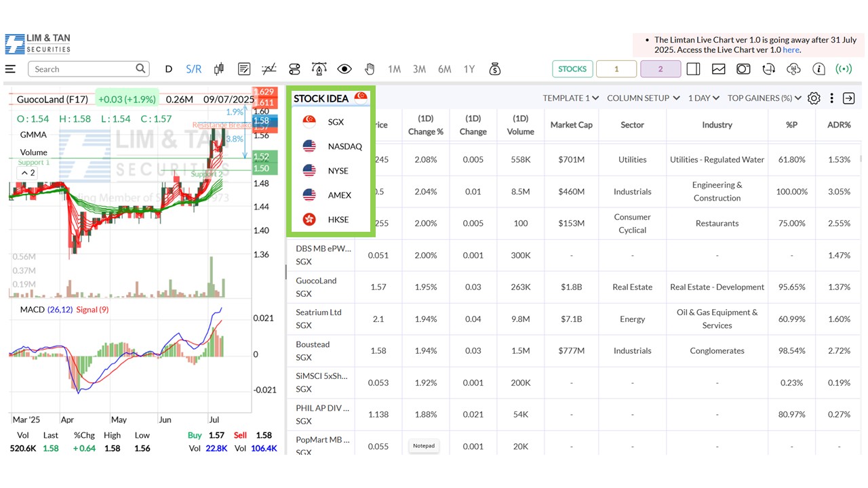Switch to the STOCKS tab
868x488 pixels.
572,69
